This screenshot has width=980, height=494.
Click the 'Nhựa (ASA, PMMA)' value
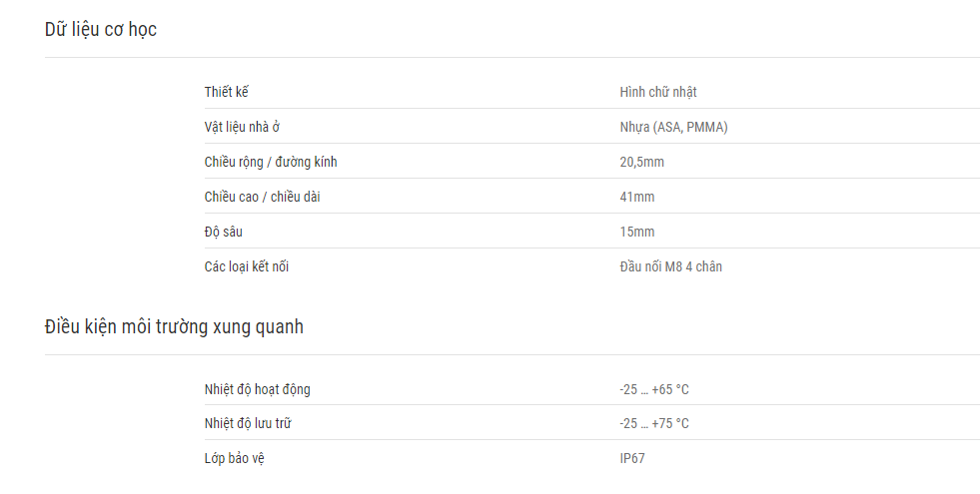(x=673, y=127)
